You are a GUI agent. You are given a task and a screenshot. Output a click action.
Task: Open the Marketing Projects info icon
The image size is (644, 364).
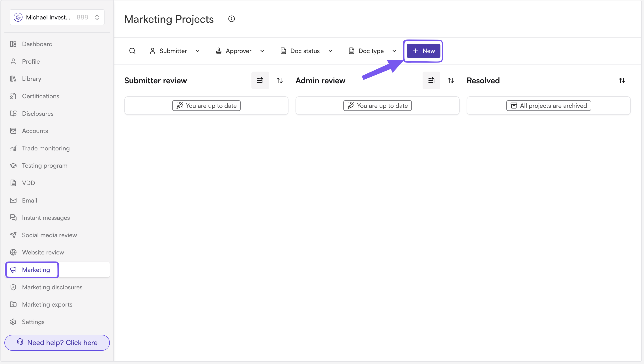pyautogui.click(x=232, y=19)
